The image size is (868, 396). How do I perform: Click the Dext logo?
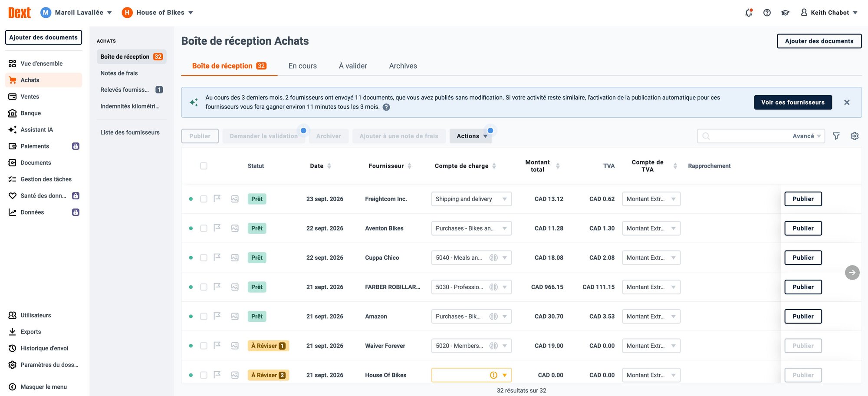tap(20, 13)
